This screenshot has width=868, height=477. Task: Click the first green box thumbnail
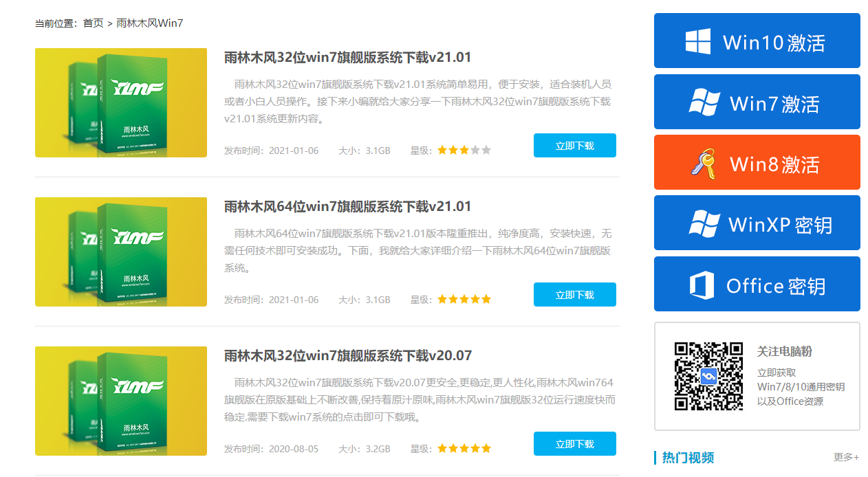tap(121, 102)
